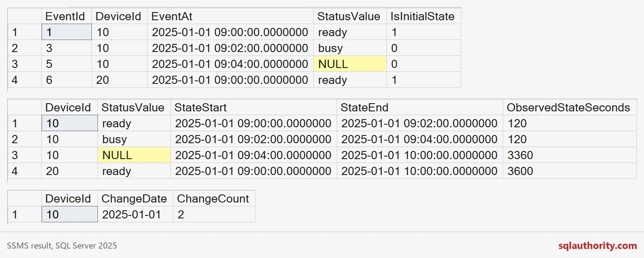Click the DeviceId 20 cell in second grid
Image resolution: width=644 pixels, height=258 pixels.
pyautogui.click(x=70, y=171)
